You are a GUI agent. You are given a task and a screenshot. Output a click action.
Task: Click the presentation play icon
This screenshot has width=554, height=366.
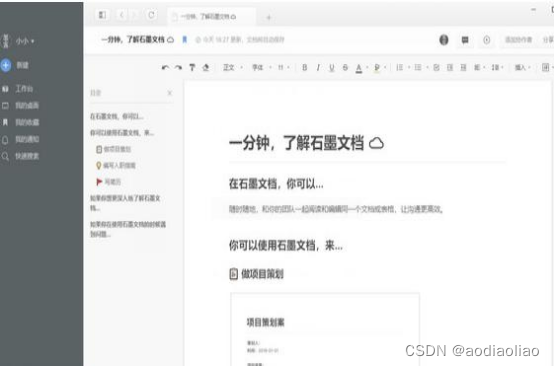click(x=487, y=40)
